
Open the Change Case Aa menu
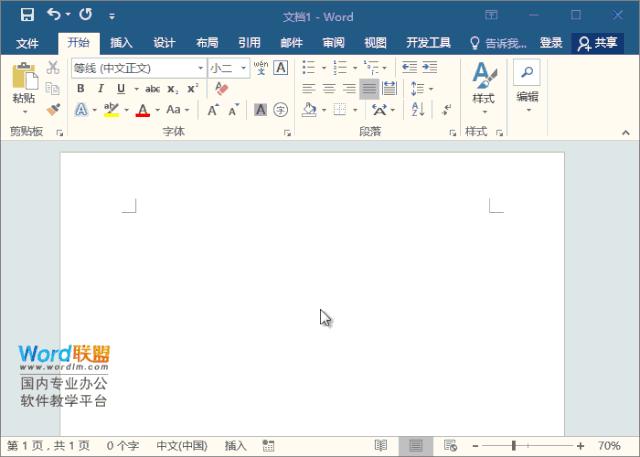click(178, 109)
